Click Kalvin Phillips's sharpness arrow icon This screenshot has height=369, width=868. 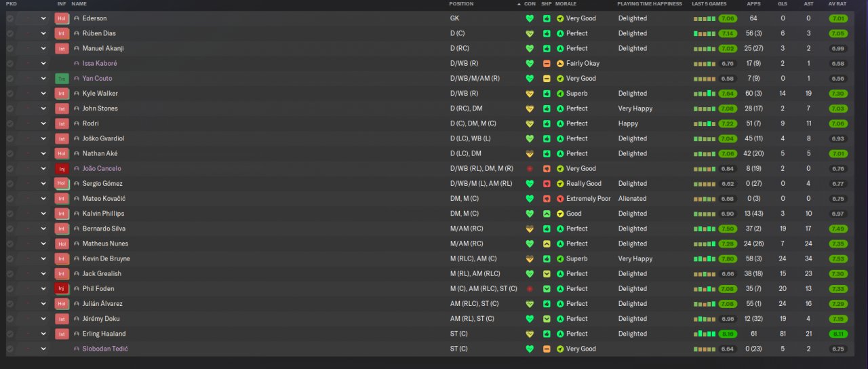pyautogui.click(x=547, y=214)
